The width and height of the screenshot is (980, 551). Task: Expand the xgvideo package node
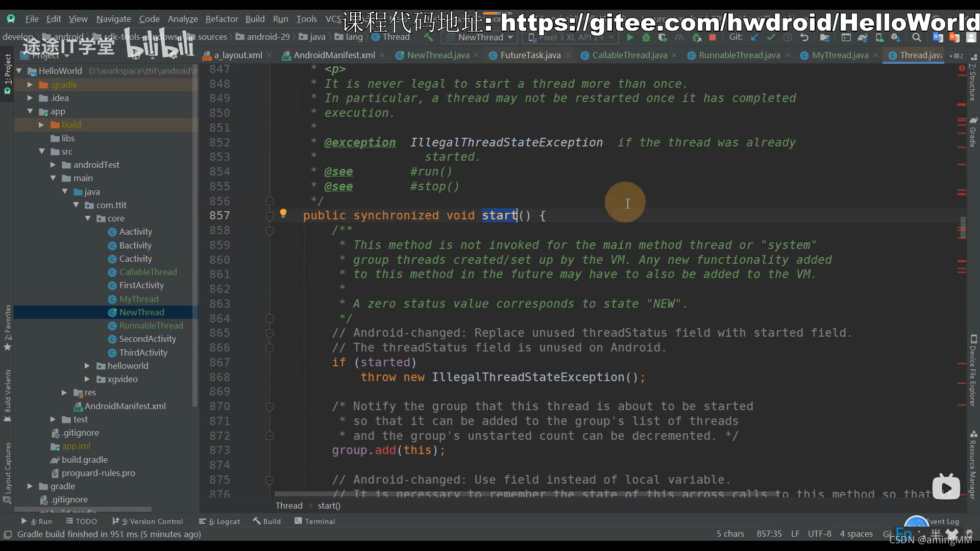tap(87, 379)
